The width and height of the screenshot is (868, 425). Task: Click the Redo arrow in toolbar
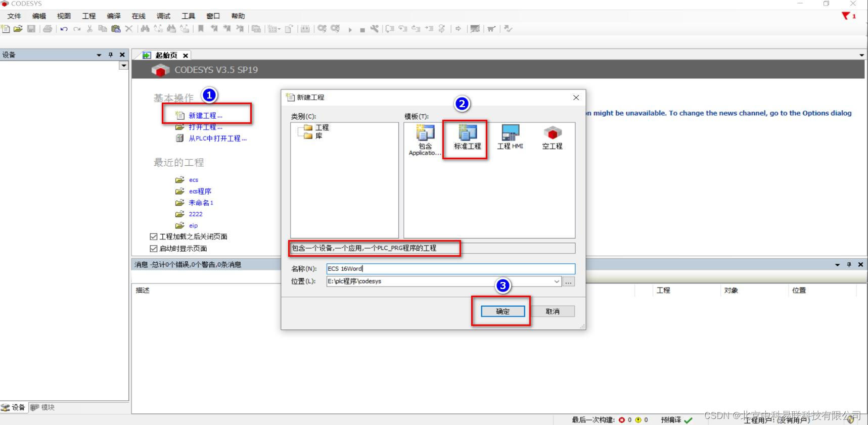77,29
